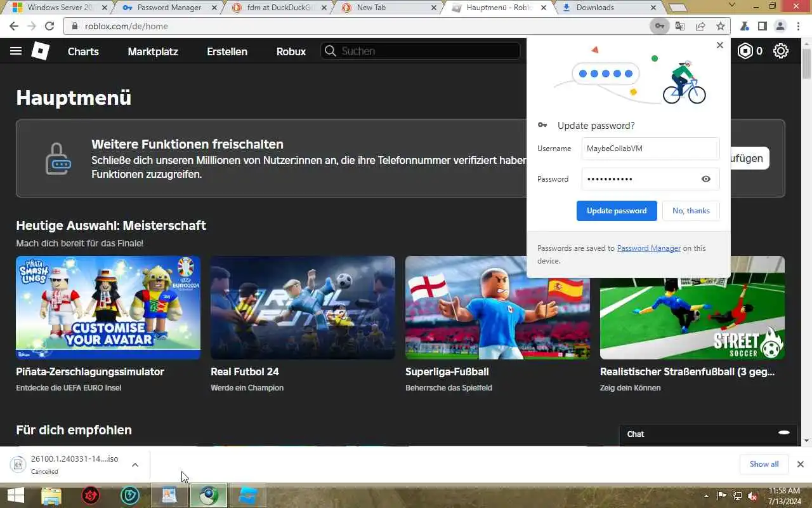Open the Marktplatz menu item
Screen dimensions: 812x508
tap(153, 51)
